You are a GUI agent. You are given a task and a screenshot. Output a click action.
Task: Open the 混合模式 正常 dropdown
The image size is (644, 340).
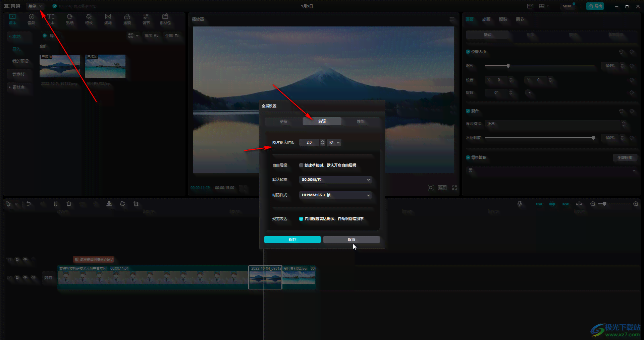tap(555, 124)
